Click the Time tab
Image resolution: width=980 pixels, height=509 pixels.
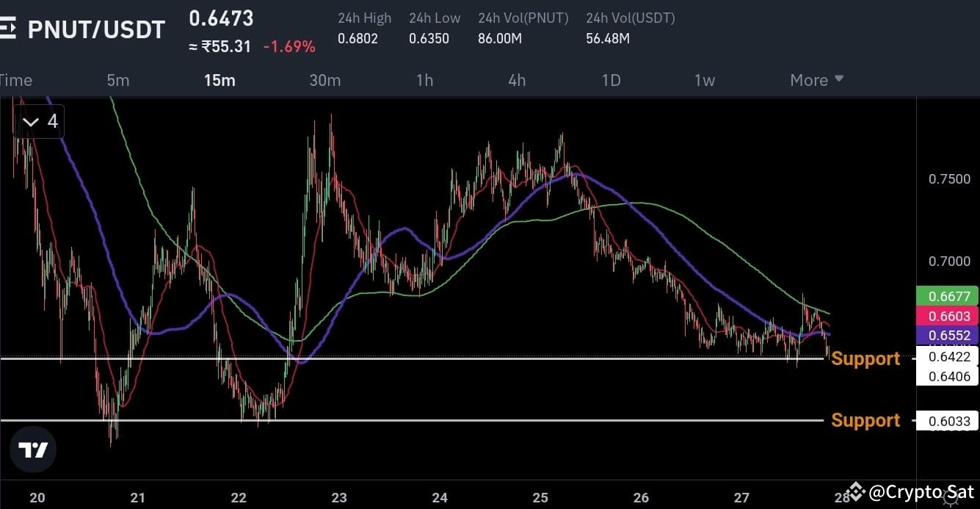pos(17,80)
